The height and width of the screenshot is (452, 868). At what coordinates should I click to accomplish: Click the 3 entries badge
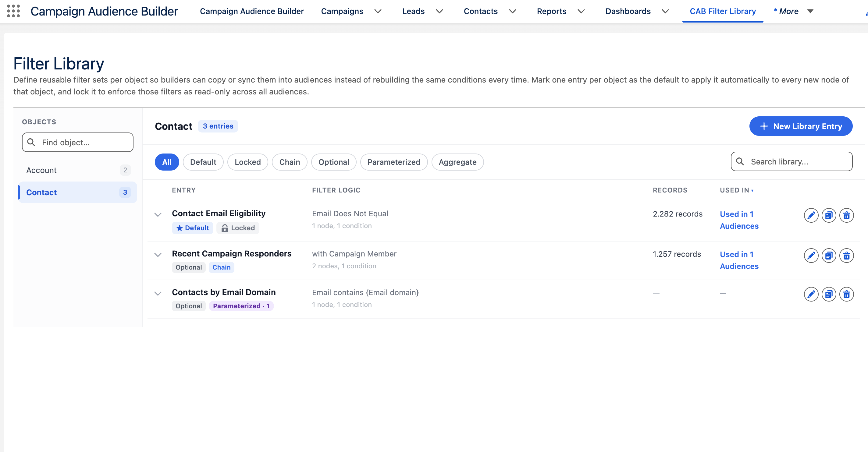click(x=218, y=126)
